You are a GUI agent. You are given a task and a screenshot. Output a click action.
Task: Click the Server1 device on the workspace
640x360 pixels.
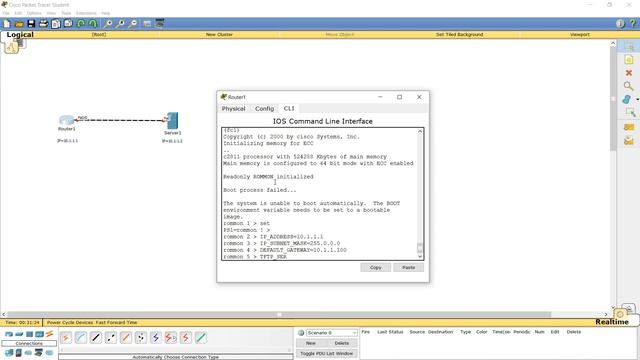172,121
